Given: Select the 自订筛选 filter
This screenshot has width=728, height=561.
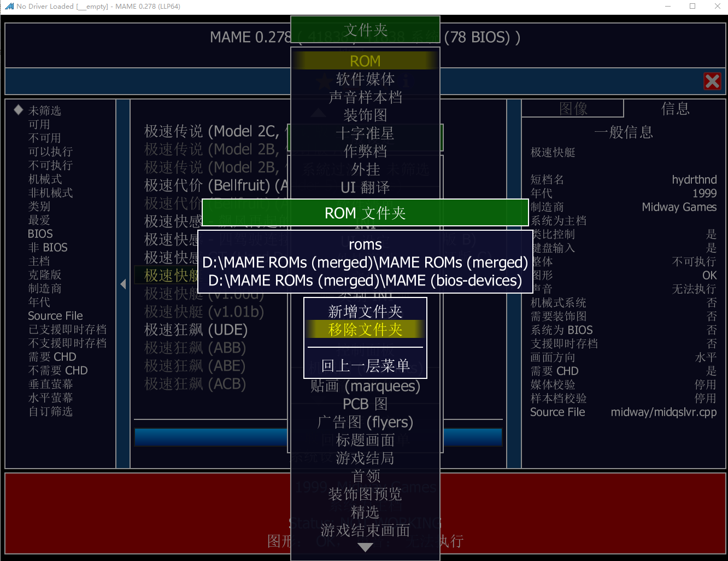Looking at the screenshot, I should 50,411.
